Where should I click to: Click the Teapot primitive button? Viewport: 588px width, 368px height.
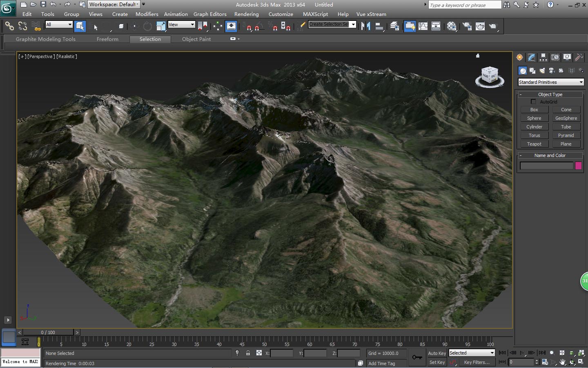tap(534, 144)
